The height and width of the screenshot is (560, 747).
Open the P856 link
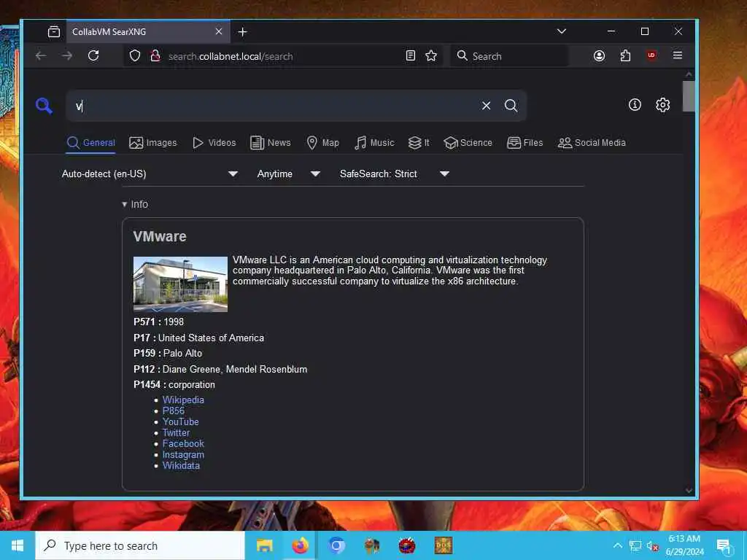click(174, 411)
